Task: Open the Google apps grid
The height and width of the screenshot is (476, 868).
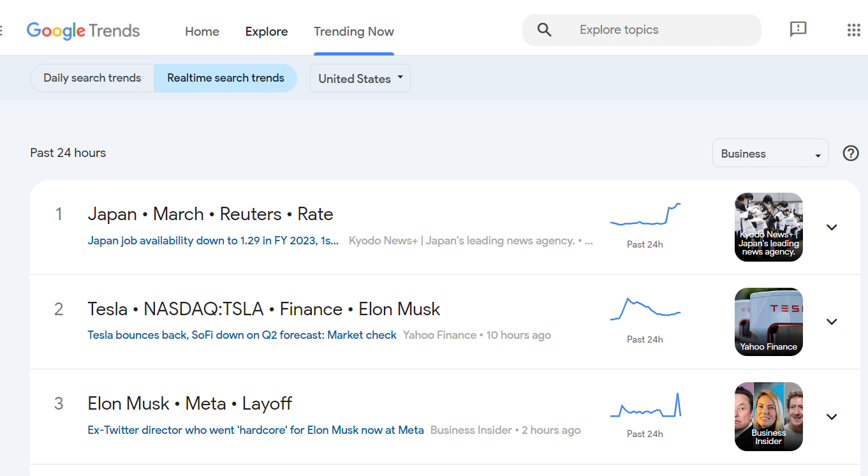Action: (853, 30)
